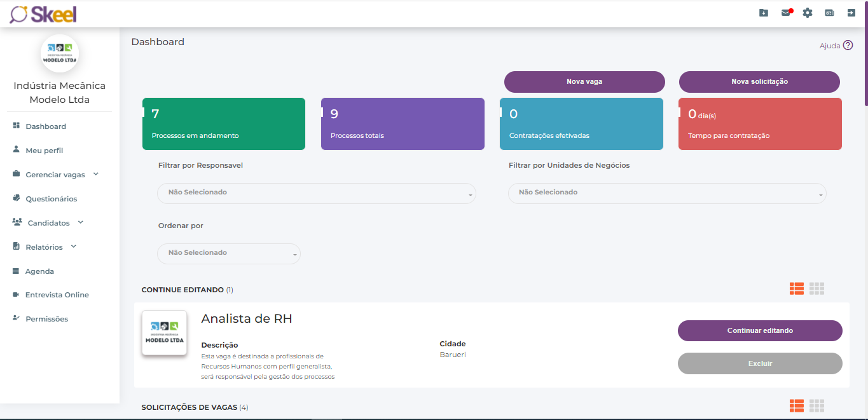Go to Entrevista Online in sidebar

click(57, 295)
